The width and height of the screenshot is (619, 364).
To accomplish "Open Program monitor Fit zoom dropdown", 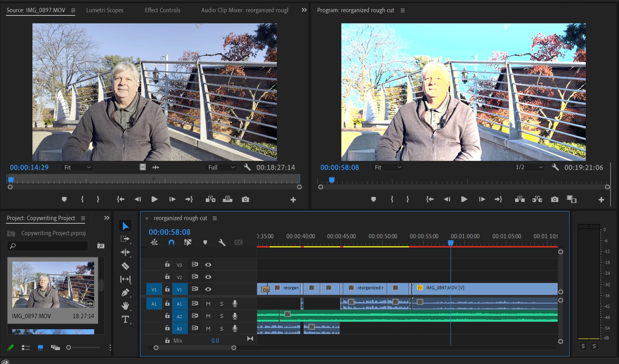I will tap(388, 167).
